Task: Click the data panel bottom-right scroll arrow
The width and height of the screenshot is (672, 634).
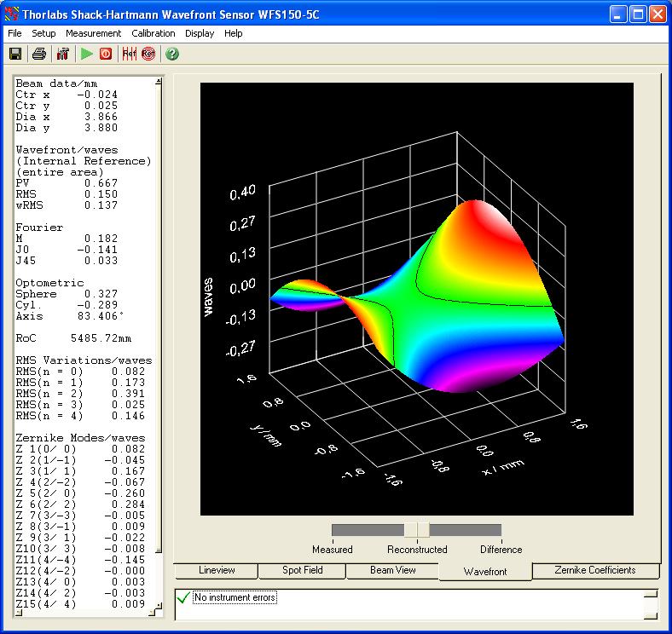Action: (x=159, y=605)
